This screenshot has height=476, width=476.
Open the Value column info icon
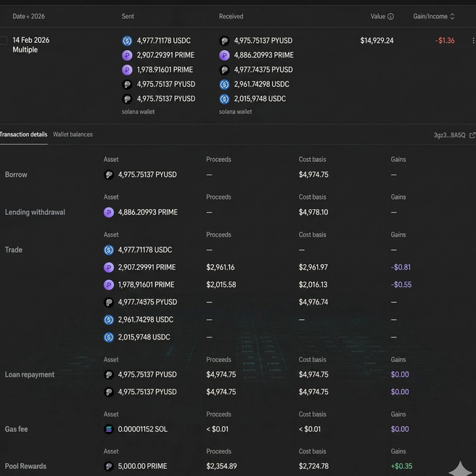click(x=390, y=17)
